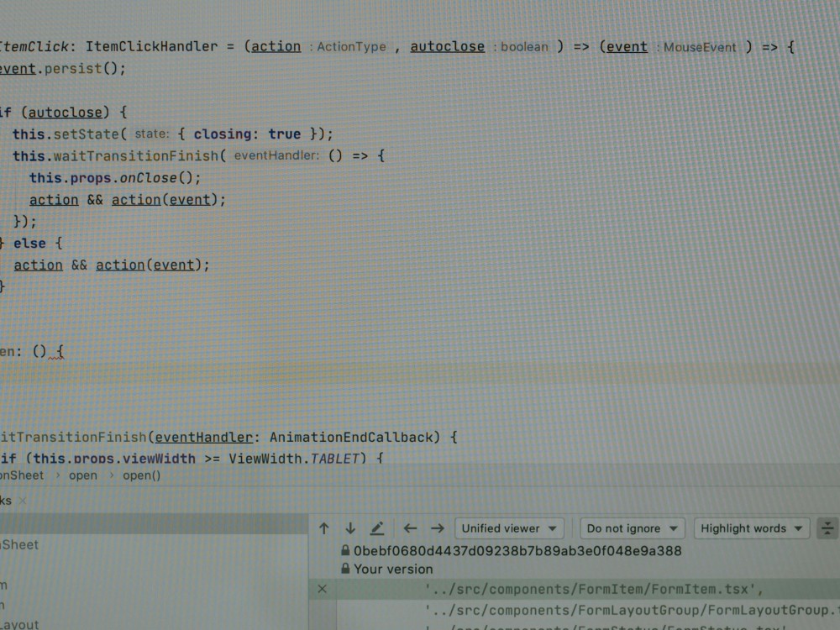Click the red-underlined brace after 'en: ()'
Image resolution: width=840 pixels, height=630 pixels.
[60, 352]
